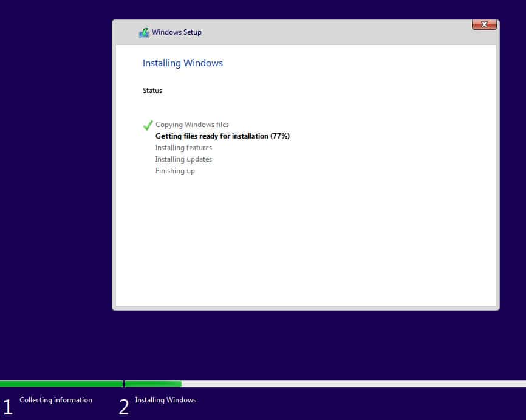Click the step 2 number indicator
Screen dimensions: 526x420
coord(123,406)
